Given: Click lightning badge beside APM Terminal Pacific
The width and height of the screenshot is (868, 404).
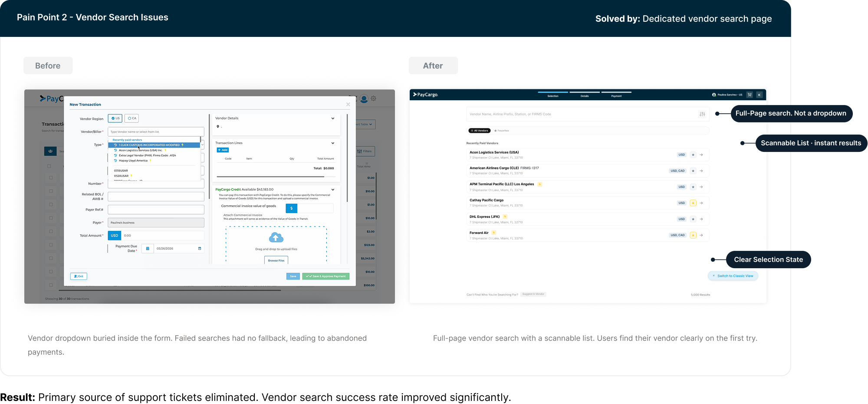Looking at the screenshot, I should tap(539, 184).
